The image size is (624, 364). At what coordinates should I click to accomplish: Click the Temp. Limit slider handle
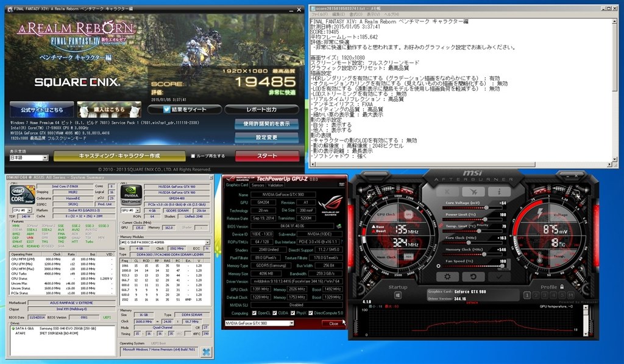tap(478, 231)
